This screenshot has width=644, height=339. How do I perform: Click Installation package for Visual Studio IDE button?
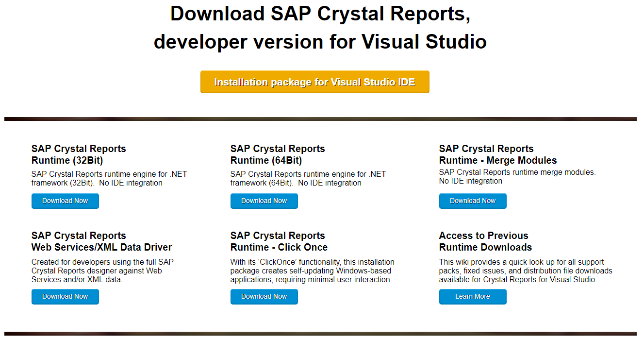pos(314,82)
